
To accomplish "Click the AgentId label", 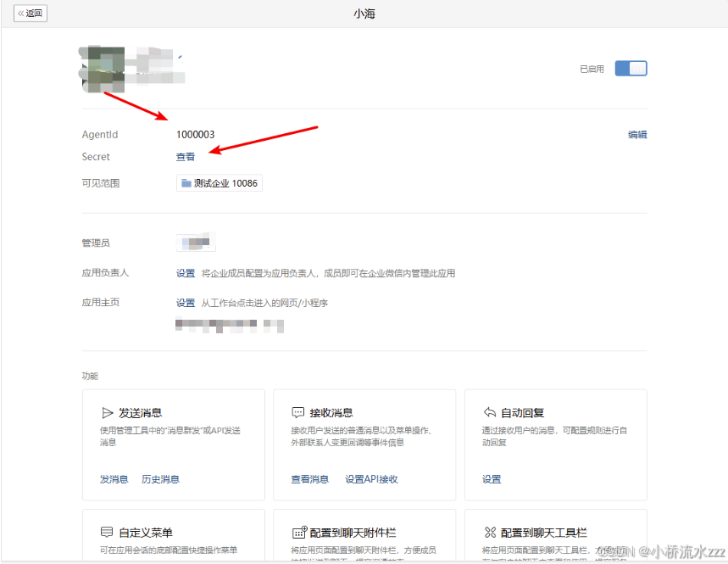I will (100, 135).
